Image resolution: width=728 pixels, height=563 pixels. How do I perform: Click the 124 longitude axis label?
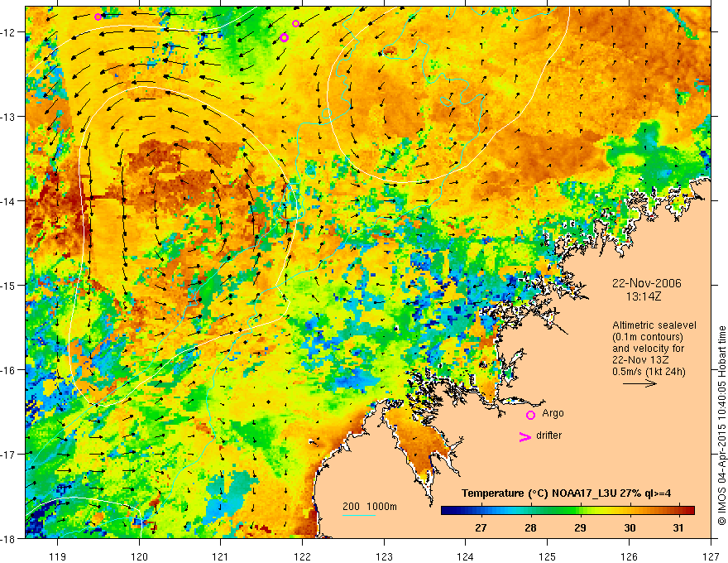[x=466, y=556]
